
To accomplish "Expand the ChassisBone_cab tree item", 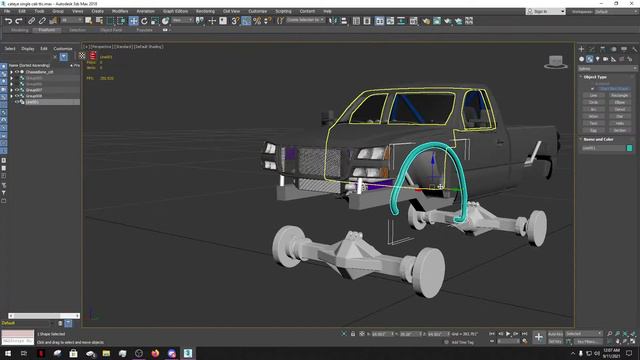I will (11, 72).
